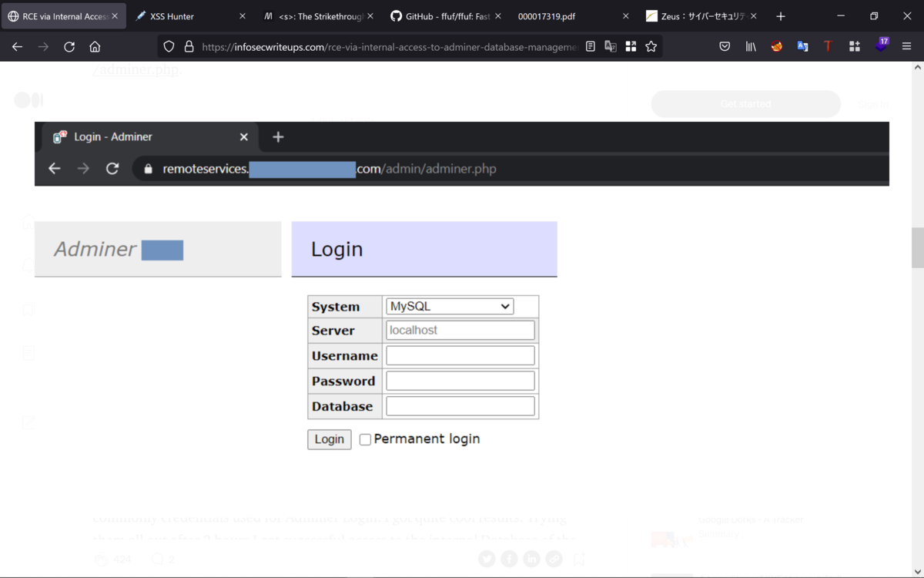
Task: Bookmark this page with the star icon
Action: [x=651, y=47]
